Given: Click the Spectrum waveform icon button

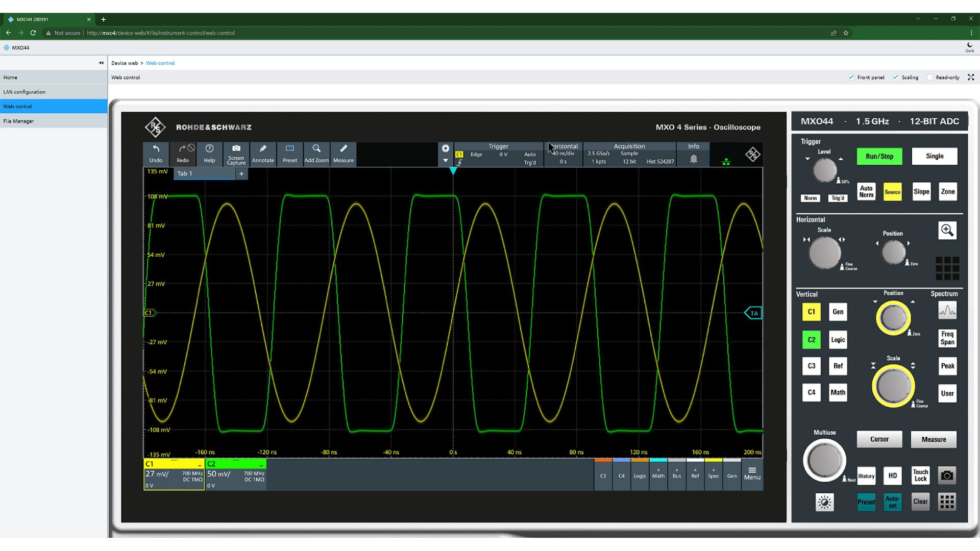Looking at the screenshot, I should point(947,311).
